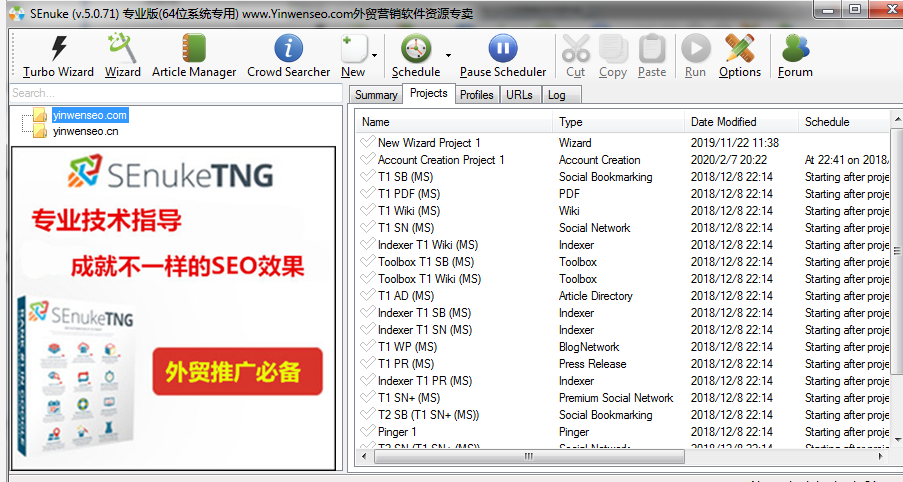903x482 pixels.
Task: Click Premium Social Network type cell
Action: coord(616,398)
